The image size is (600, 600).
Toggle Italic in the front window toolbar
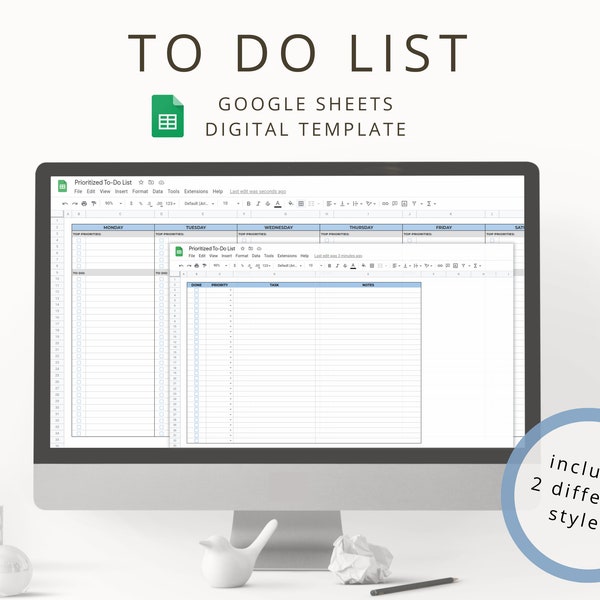[337, 266]
